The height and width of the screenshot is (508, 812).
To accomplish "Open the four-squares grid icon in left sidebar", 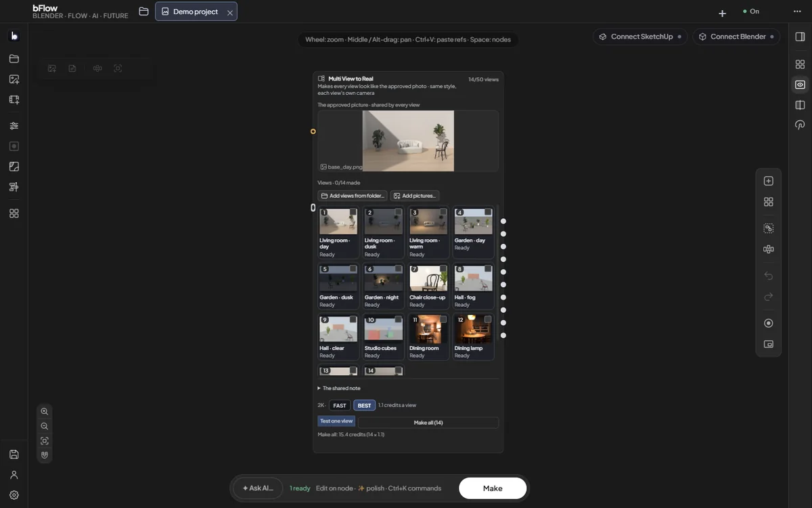I will [x=14, y=213].
